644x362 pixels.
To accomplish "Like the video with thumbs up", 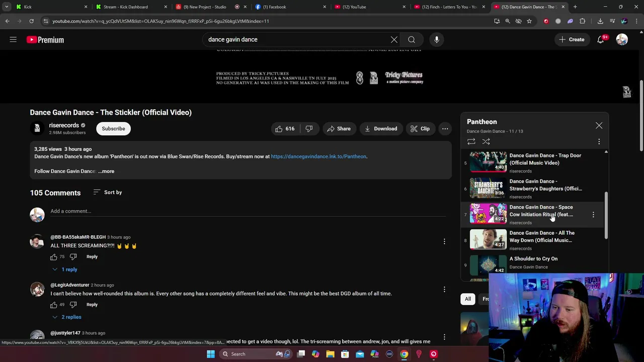I will [285, 129].
